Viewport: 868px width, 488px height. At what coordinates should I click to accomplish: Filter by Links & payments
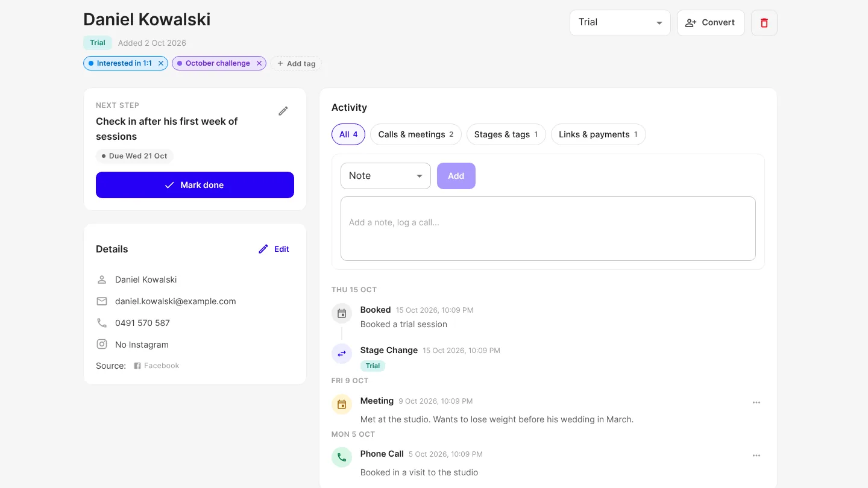tap(599, 134)
